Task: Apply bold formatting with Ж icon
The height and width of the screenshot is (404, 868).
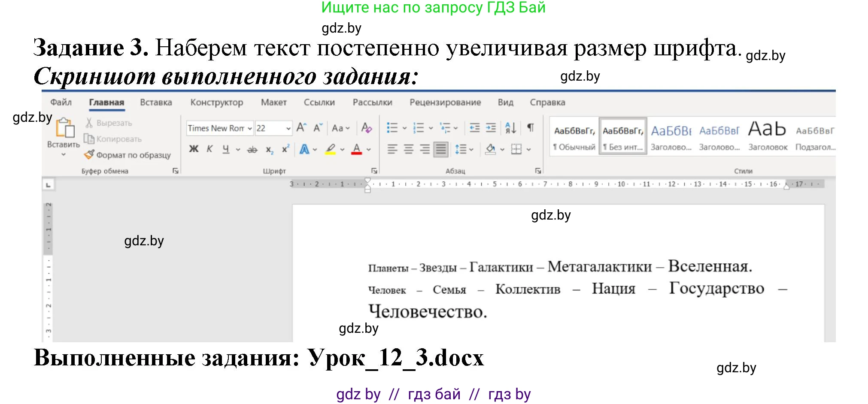Action: (x=194, y=149)
